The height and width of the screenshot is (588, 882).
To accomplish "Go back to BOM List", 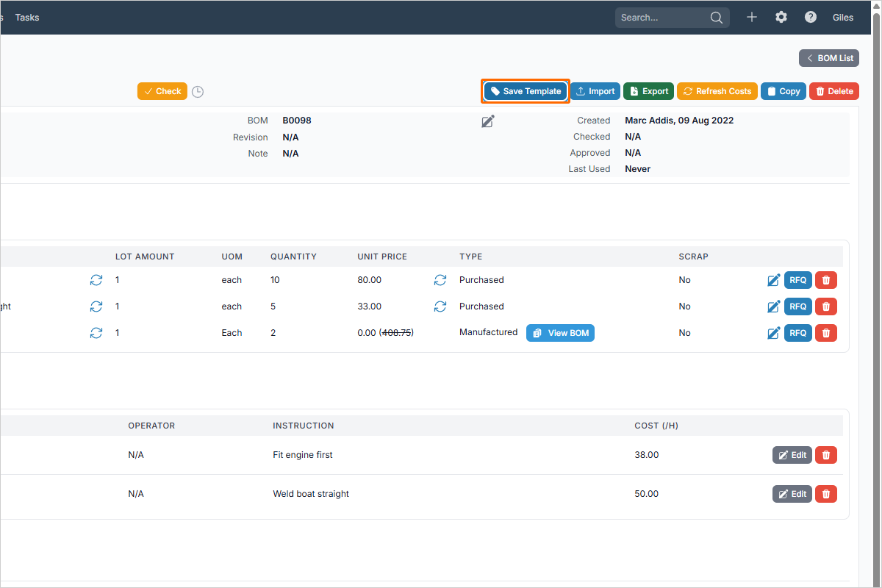I will click(x=829, y=58).
